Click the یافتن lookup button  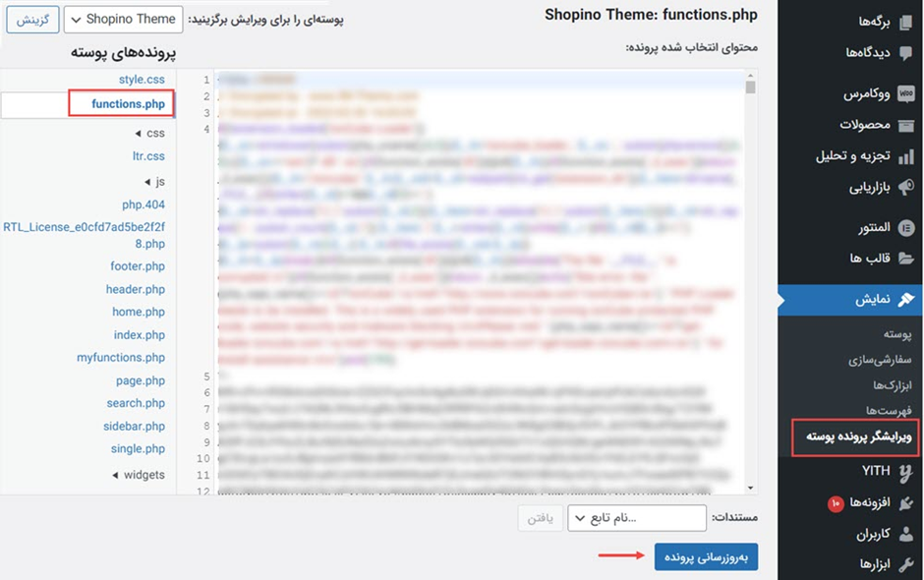click(x=540, y=518)
